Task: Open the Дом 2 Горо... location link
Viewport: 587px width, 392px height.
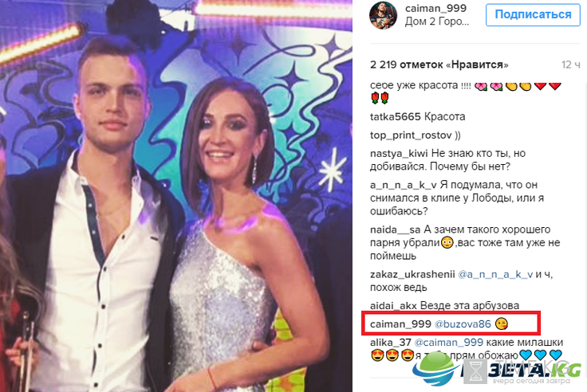Action: (436, 22)
